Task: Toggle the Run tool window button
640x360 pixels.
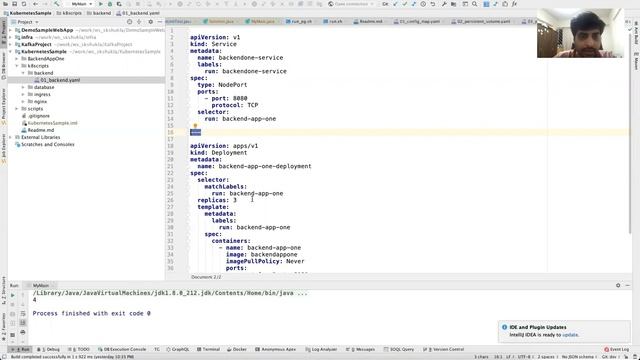Action: point(20,349)
